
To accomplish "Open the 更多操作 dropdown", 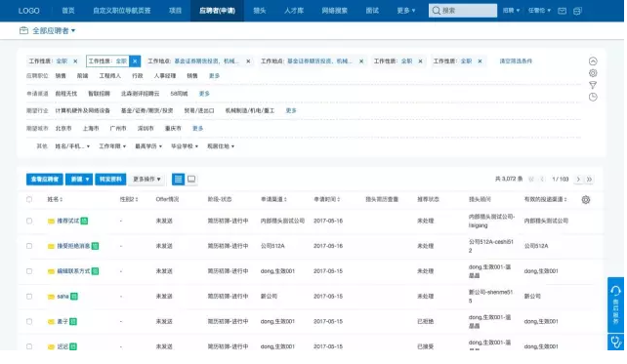I will coord(147,181).
